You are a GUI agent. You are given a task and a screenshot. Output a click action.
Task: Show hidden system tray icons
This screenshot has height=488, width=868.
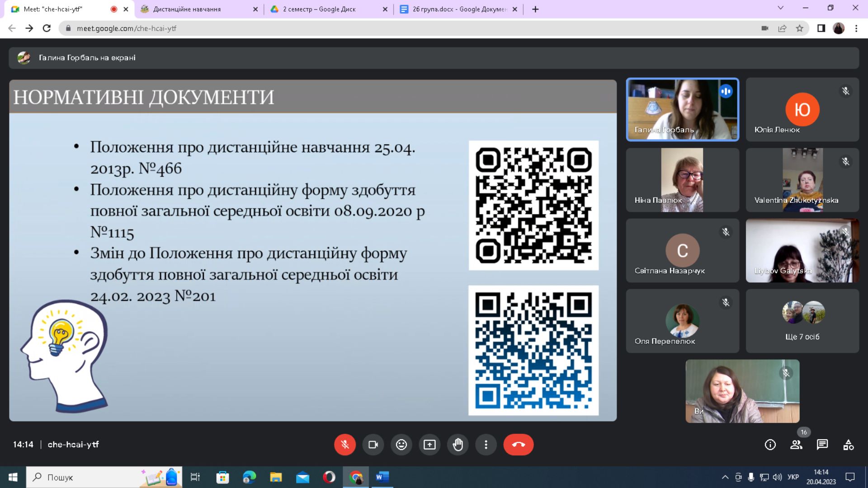(725, 477)
